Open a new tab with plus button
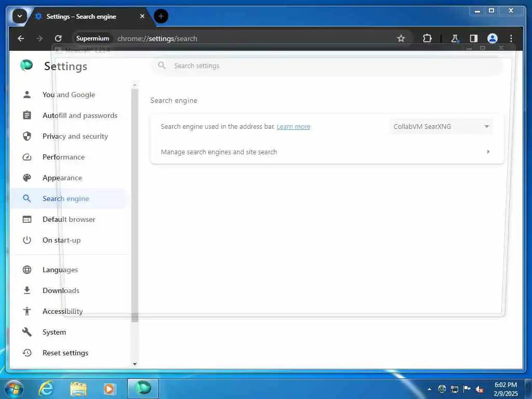Screen dimensions: 532x399 (x=161, y=16)
